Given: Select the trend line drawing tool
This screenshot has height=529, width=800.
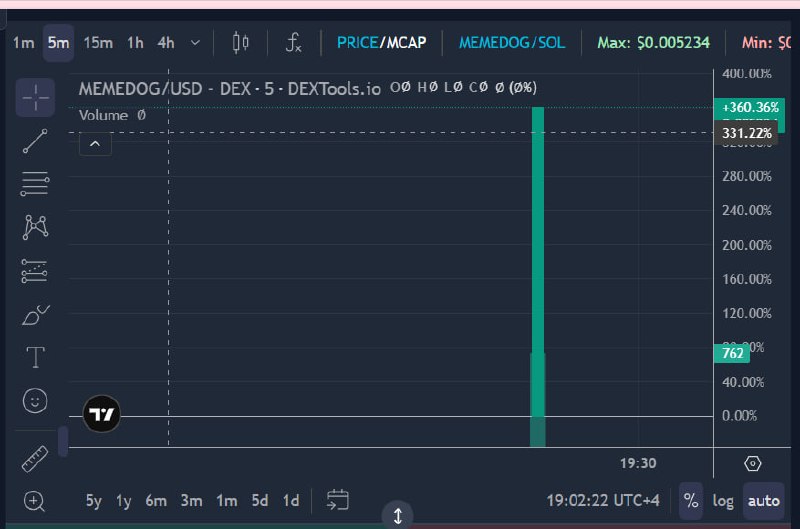Looking at the screenshot, I should pos(35,141).
